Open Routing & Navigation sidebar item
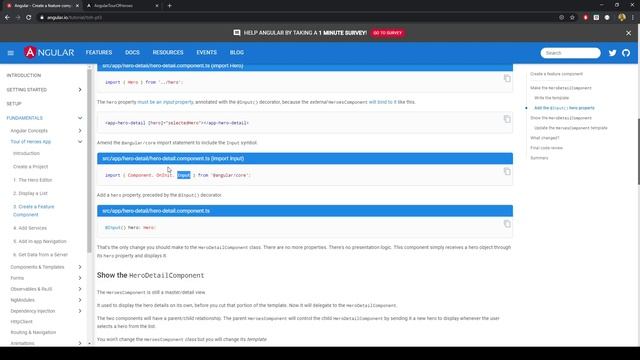 coord(33,332)
